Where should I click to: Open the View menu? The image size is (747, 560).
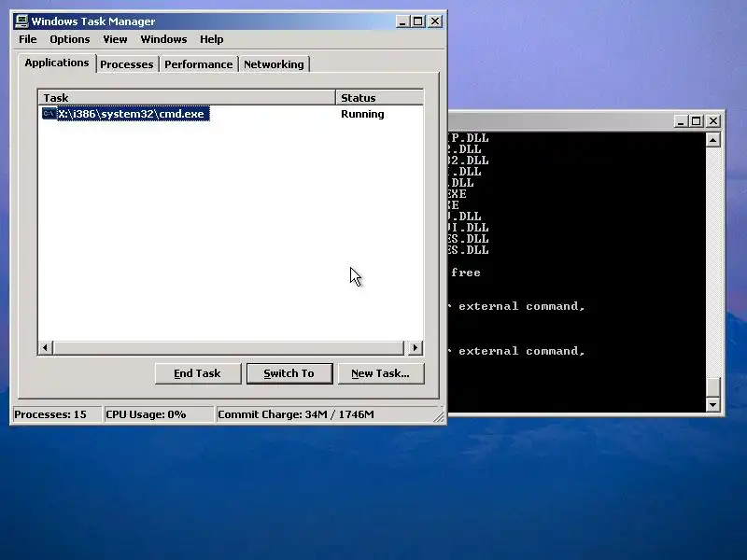(x=115, y=39)
